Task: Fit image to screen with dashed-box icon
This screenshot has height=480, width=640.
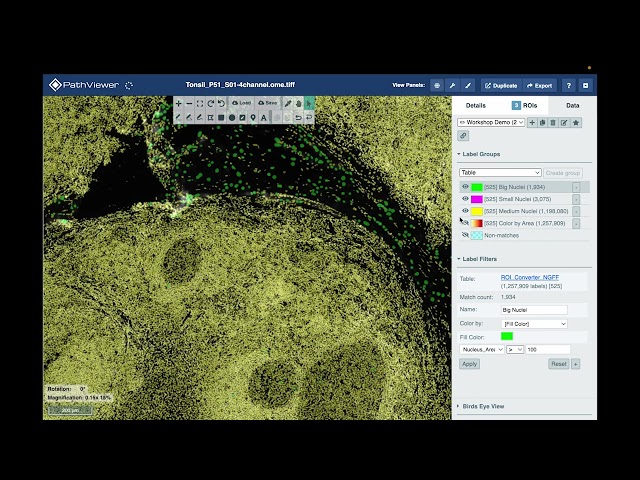Action: (200, 104)
